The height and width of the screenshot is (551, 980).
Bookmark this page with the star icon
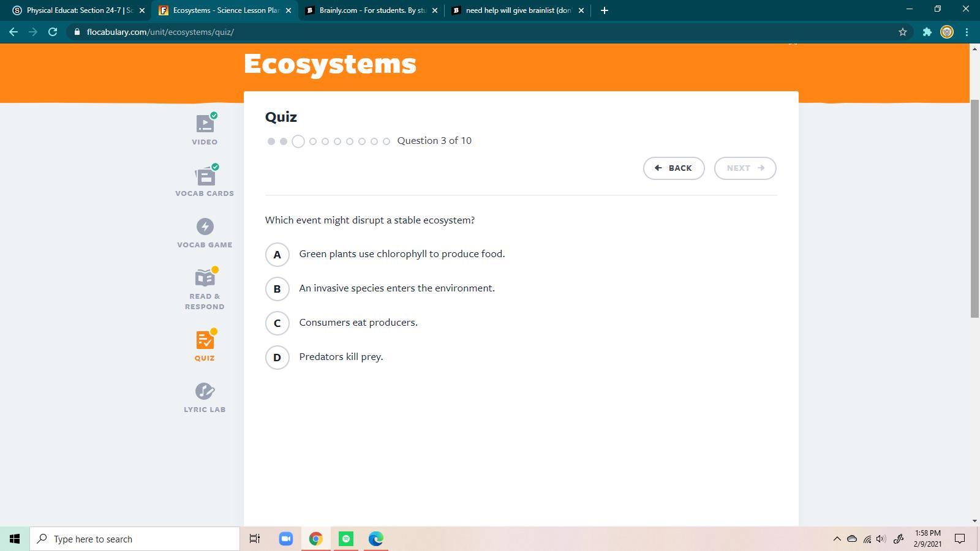pyautogui.click(x=902, y=32)
